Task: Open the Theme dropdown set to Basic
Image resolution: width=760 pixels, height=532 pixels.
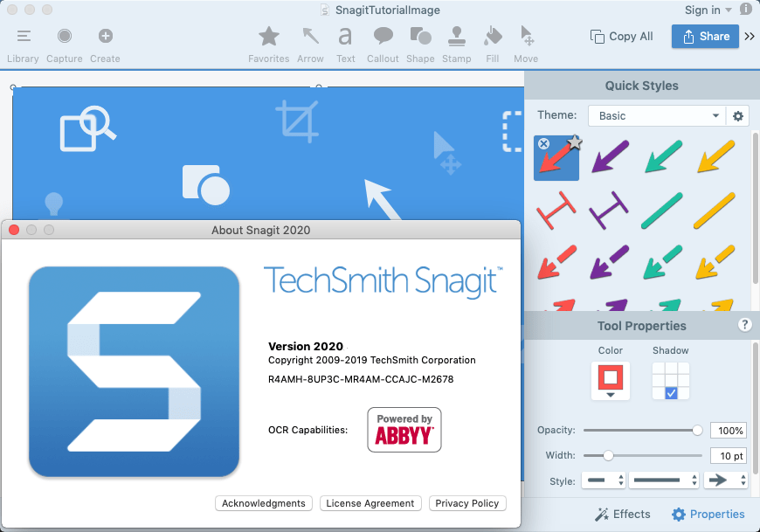Action: [655, 115]
